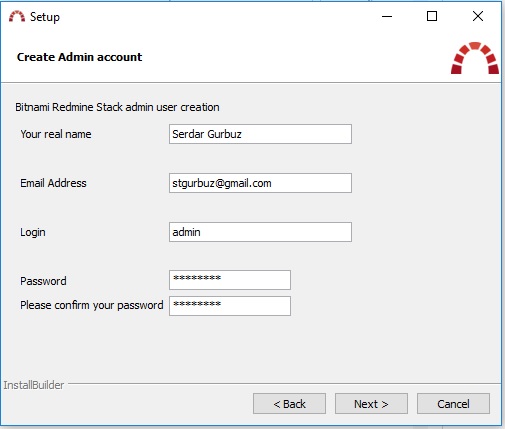The height and width of the screenshot is (429, 505).
Task: Click the InstallBuilder text at the bottom
Action: click(34, 385)
